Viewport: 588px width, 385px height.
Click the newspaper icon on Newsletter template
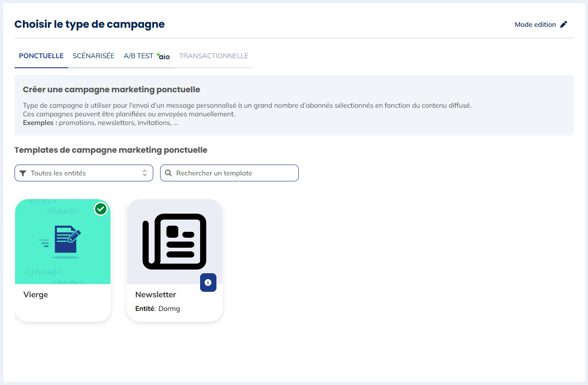click(x=175, y=241)
